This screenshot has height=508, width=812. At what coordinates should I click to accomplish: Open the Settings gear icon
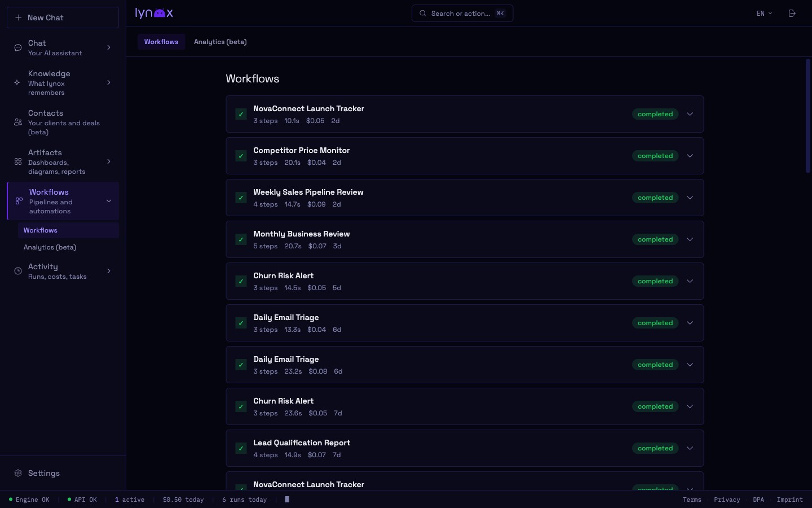click(17, 473)
